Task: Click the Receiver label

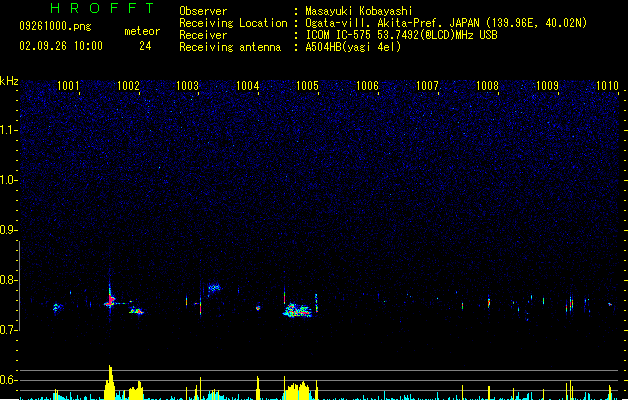Action: (203, 35)
